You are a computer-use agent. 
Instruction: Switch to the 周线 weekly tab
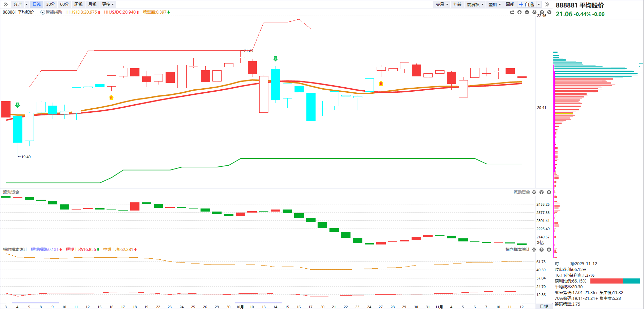click(78, 4)
